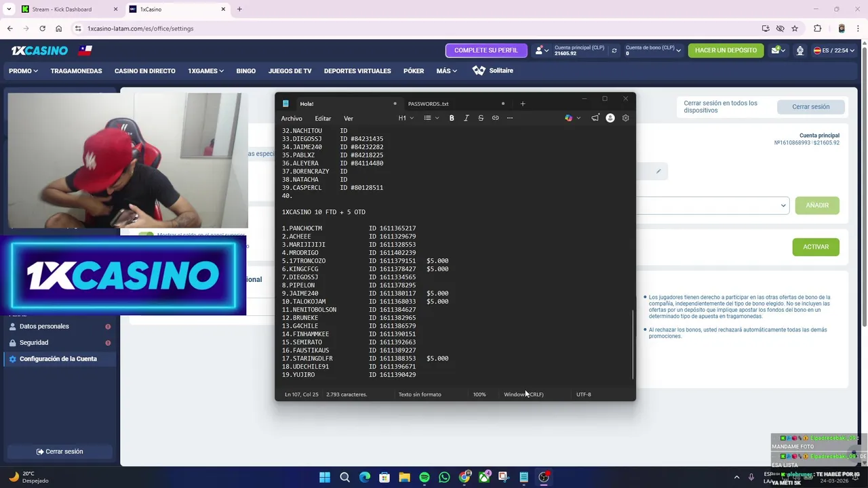Screen dimensions: 868x488
Task: Open Casino en directo section
Action: pos(144,70)
